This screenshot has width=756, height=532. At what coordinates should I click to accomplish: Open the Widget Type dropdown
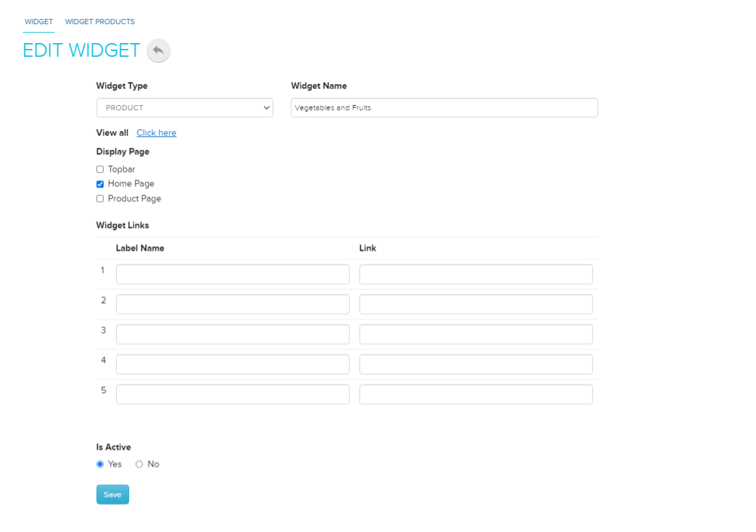click(x=185, y=108)
